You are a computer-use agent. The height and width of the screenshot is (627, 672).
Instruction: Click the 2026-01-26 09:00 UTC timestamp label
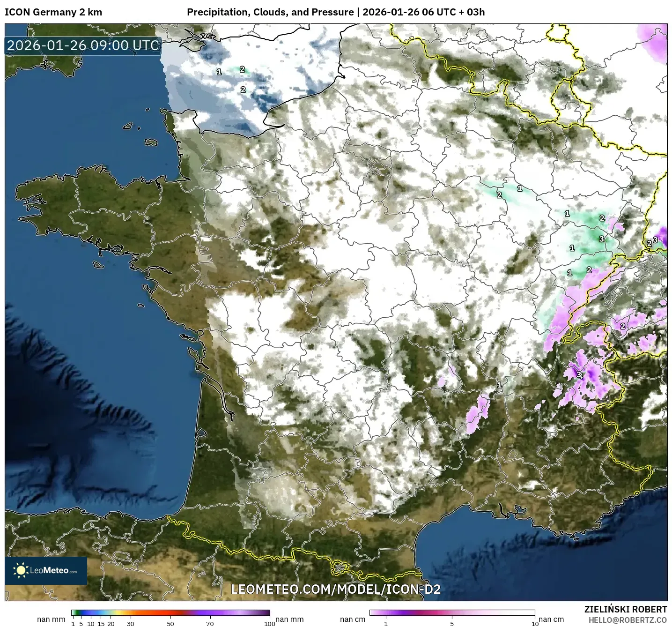(83, 45)
